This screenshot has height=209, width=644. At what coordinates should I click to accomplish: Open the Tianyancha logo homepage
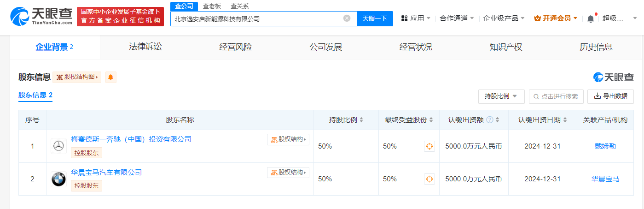(41, 17)
